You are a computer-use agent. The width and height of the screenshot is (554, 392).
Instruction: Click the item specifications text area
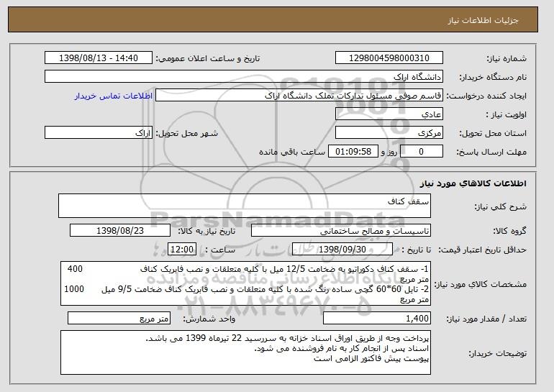click(x=245, y=283)
